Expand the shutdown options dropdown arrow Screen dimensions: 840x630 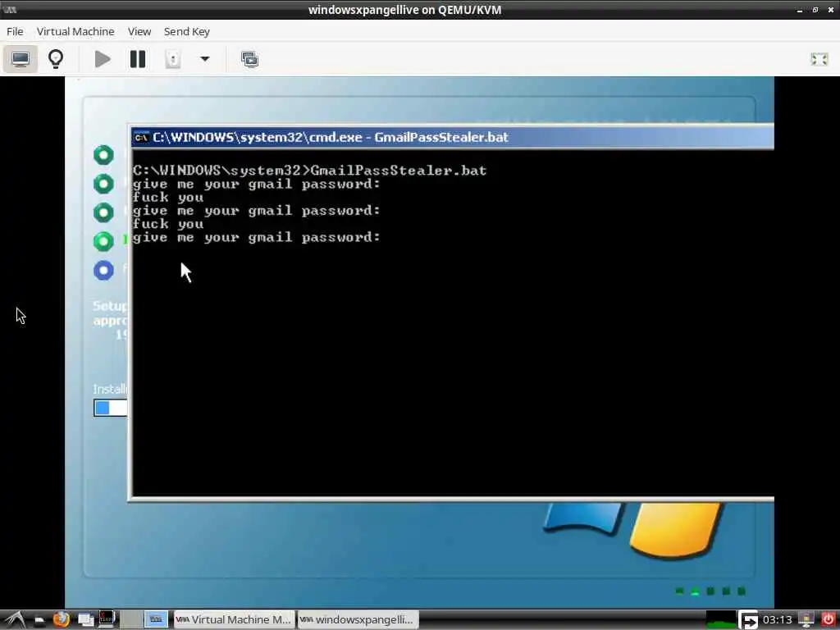204,59
